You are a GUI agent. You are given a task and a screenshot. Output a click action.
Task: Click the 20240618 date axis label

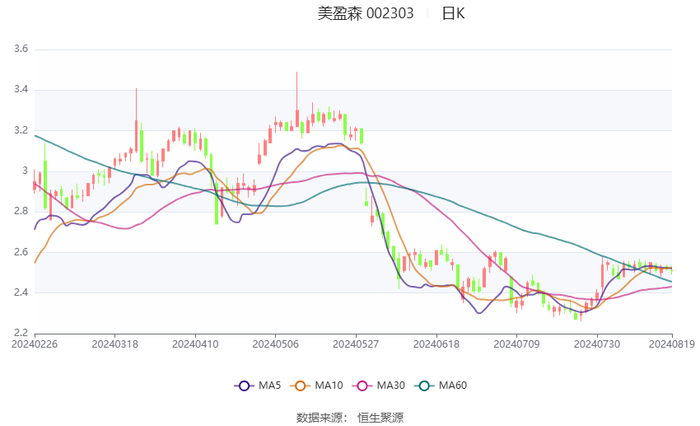point(433,344)
